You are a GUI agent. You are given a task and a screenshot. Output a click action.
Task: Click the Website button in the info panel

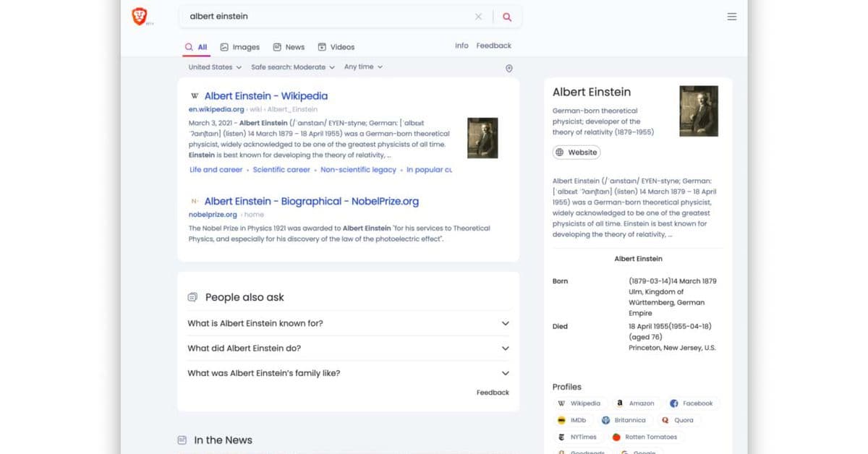pyautogui.click(x=576, y=153)
